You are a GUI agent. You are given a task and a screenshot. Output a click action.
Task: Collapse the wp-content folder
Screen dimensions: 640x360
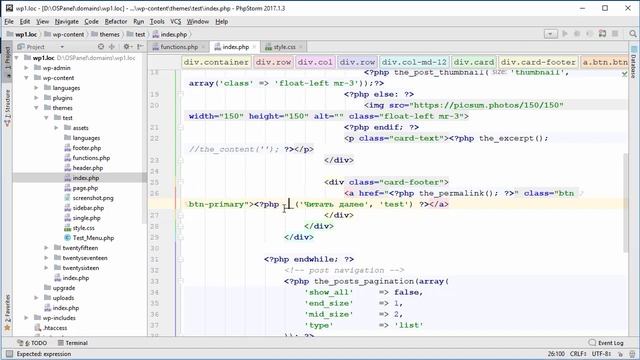click(x=27, y=78)
